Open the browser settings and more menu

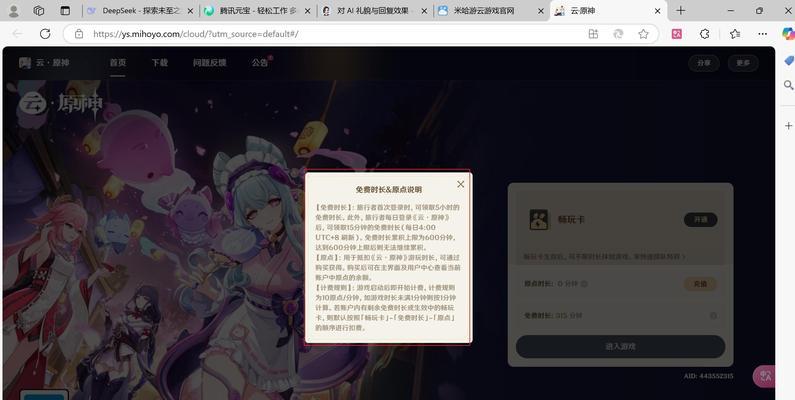pos(763,34)
